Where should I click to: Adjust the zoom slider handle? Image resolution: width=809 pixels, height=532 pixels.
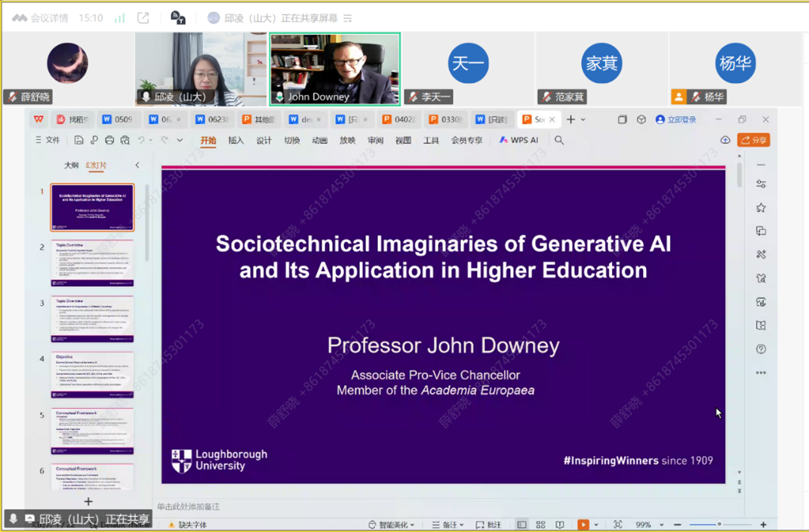tap(719, 524)
